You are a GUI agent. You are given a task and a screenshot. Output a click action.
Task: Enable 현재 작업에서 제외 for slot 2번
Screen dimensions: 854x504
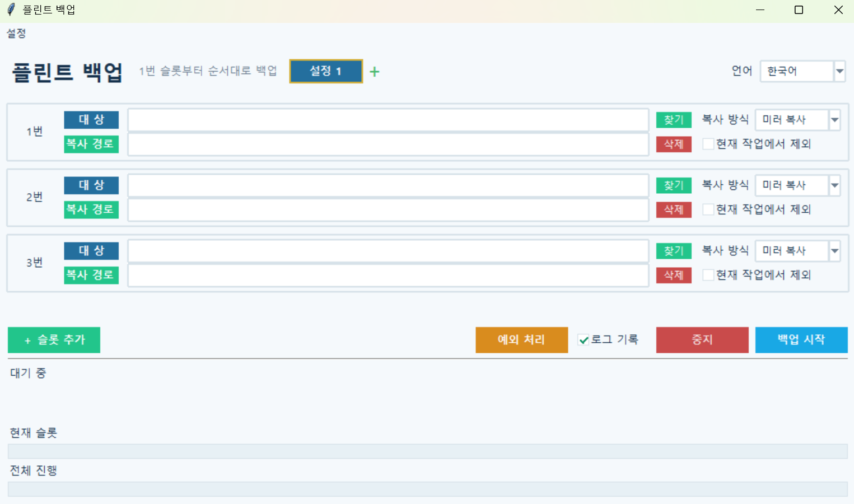[x=708, y=209]
